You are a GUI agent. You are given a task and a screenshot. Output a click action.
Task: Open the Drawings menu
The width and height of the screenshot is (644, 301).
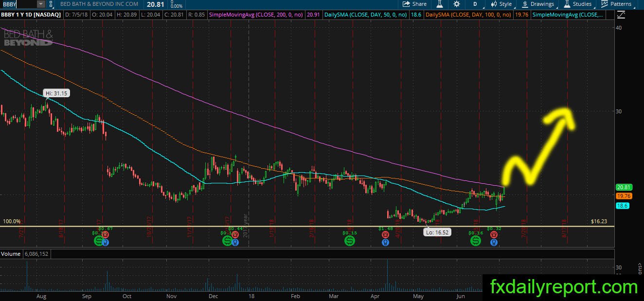click(538, 4)
